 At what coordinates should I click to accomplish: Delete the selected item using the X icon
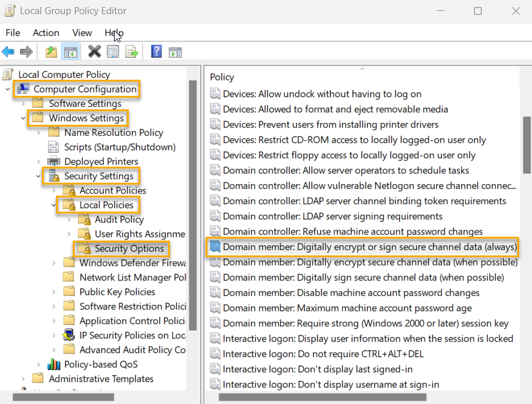click(94, 52)
